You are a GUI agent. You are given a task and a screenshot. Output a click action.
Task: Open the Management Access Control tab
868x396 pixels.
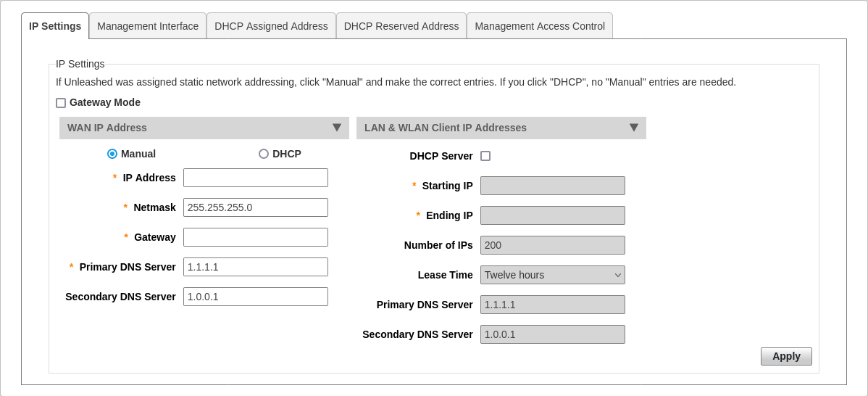tap(540, 26)
